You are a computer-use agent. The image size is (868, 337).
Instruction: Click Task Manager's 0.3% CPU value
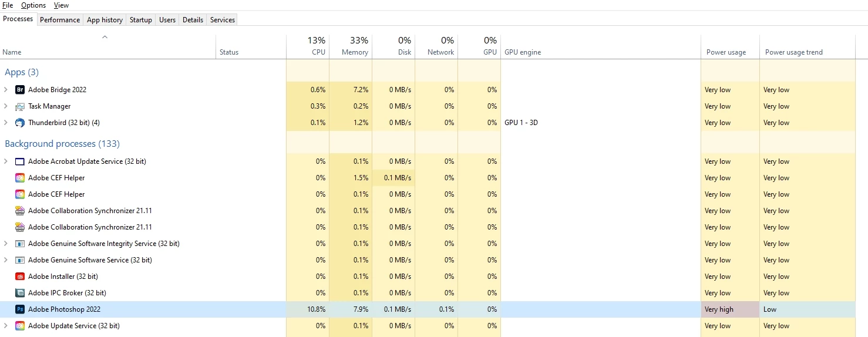click(318, 106)
